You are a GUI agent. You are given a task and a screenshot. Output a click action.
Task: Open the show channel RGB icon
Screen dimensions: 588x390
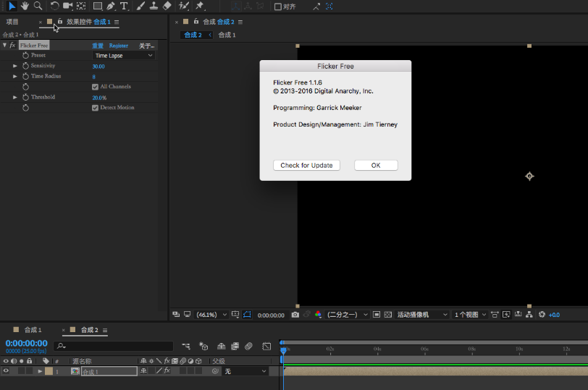coord(318,315)
